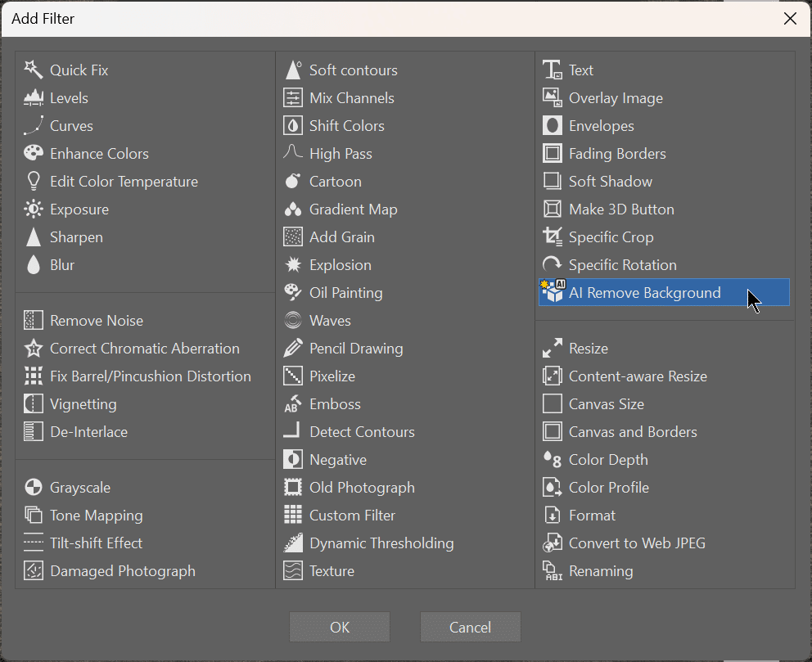Viewport: 812px width, 662px height.
Task: Click the Quick Fix magic wand icon
Action: [34, 70]
